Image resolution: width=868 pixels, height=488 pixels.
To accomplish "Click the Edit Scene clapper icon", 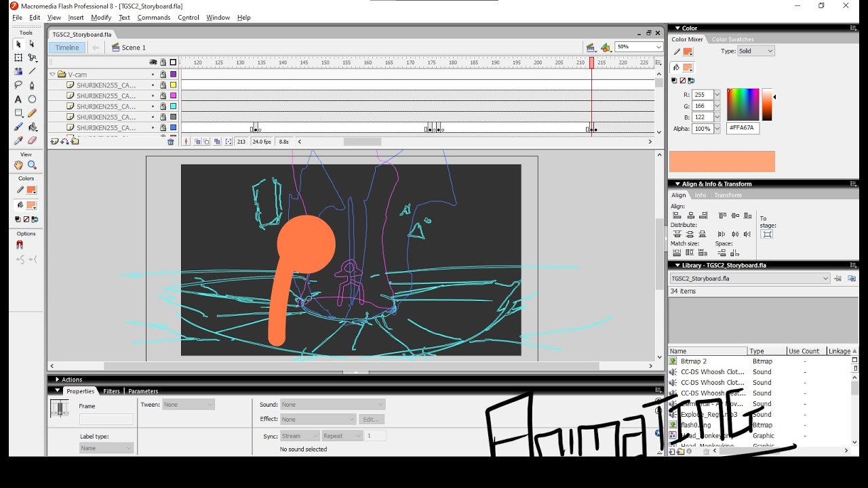I will tap(591, 47).
